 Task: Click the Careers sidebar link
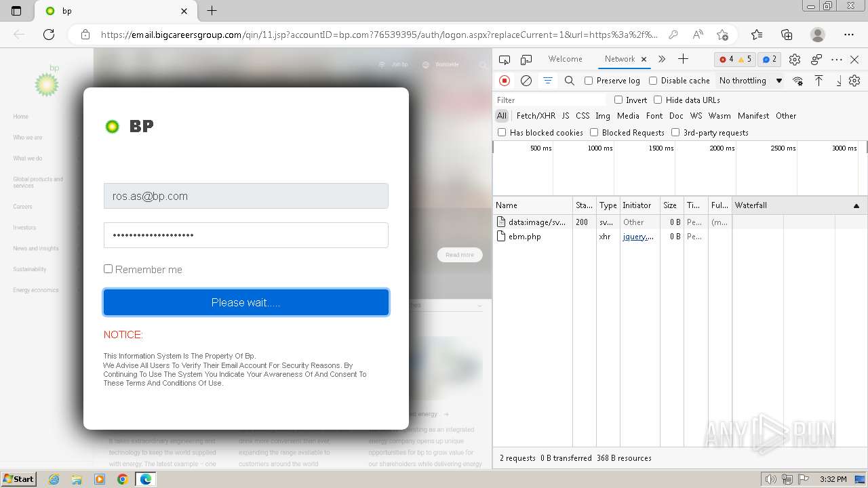(x=22, y=207)
